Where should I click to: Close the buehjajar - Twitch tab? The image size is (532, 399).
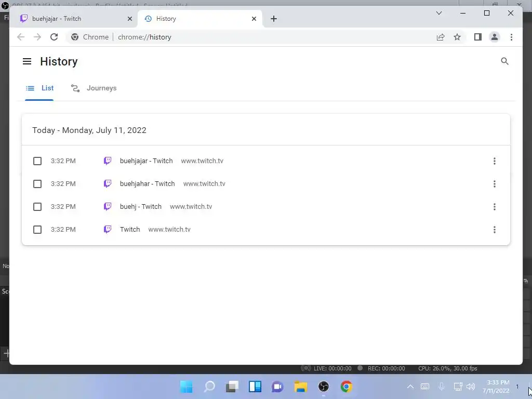point(129,19)
